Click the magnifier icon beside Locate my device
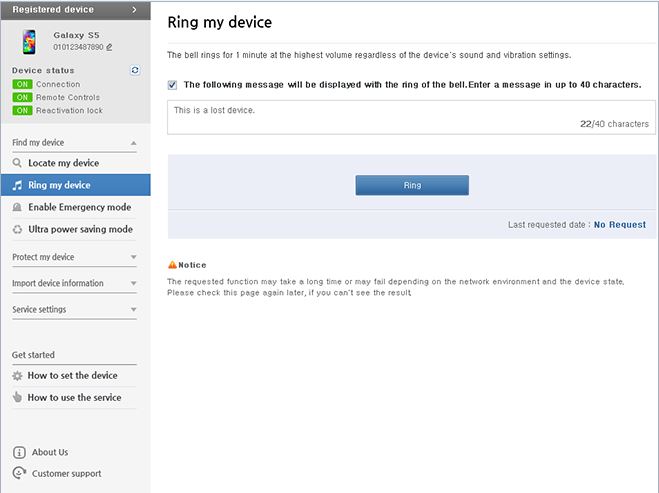 pos(17,163)
